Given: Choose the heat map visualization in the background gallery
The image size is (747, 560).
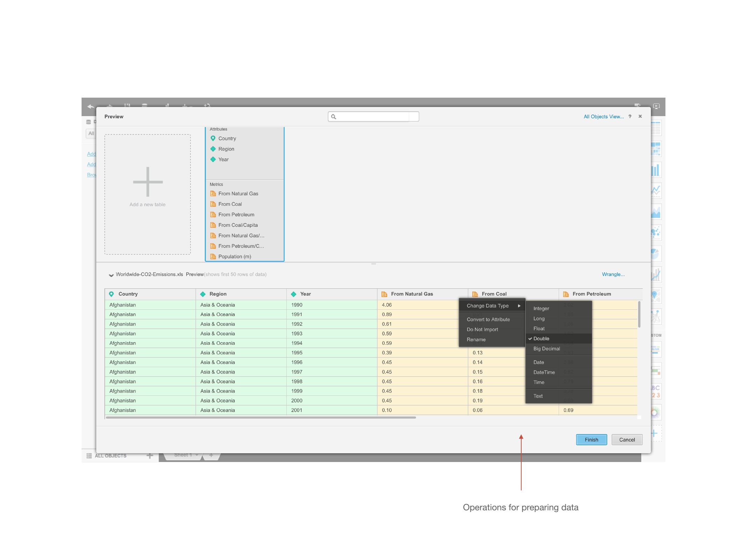Looking at the screenshot, I should [656, 149].
